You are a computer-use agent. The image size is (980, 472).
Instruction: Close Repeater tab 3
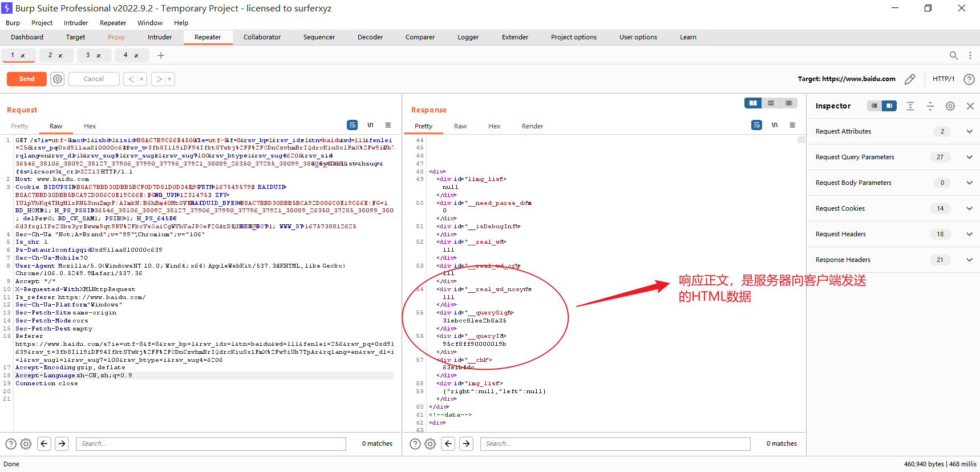(99, 56)
